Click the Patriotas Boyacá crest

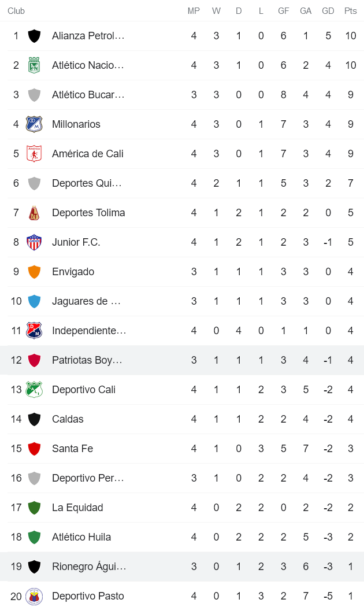point(35,360)
